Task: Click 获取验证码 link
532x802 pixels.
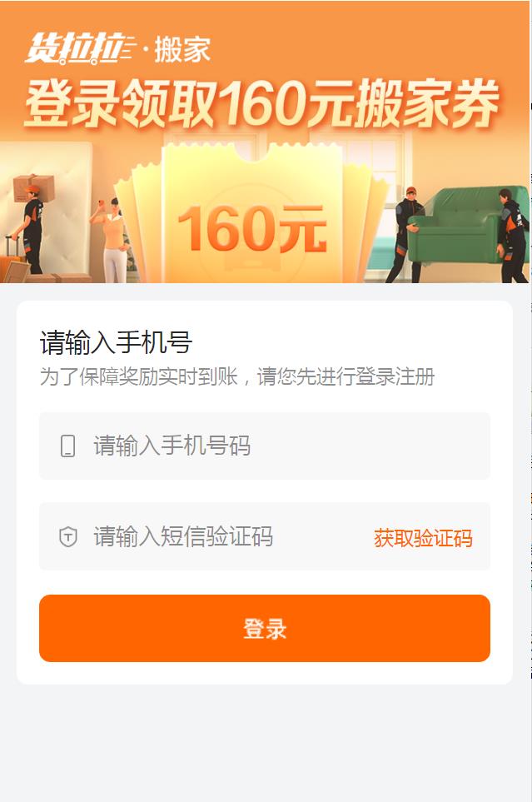Action: (x=423, y=539)
